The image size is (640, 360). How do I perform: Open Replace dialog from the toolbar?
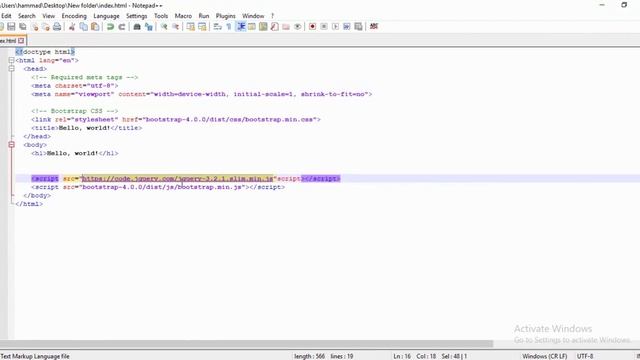(x=149, y=27)
